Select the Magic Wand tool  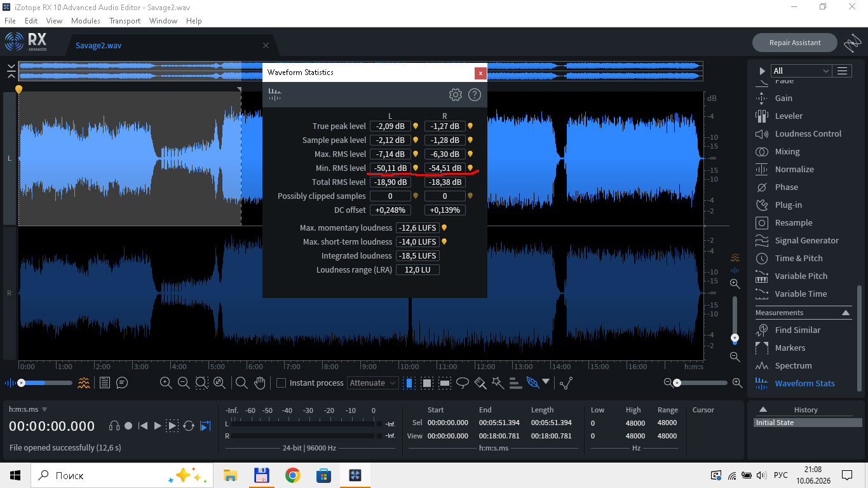tap(498, 383)
